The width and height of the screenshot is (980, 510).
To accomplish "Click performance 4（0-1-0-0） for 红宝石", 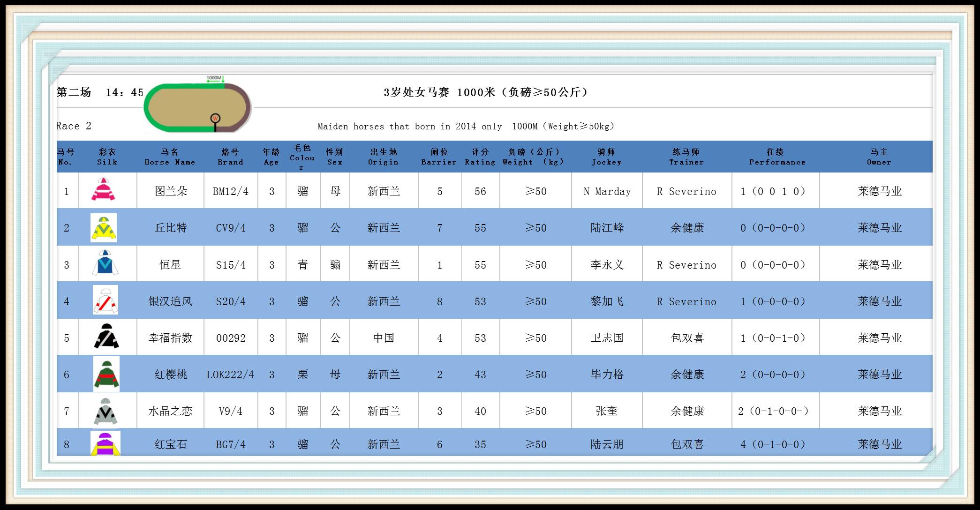I will [774, 444].
